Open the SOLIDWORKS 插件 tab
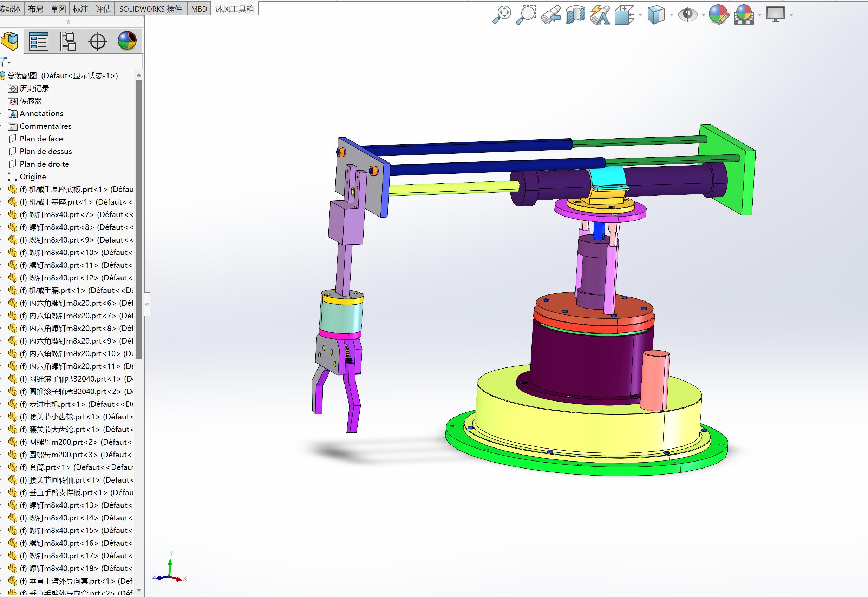Screen dimensions: 868x597 [150, 9]
